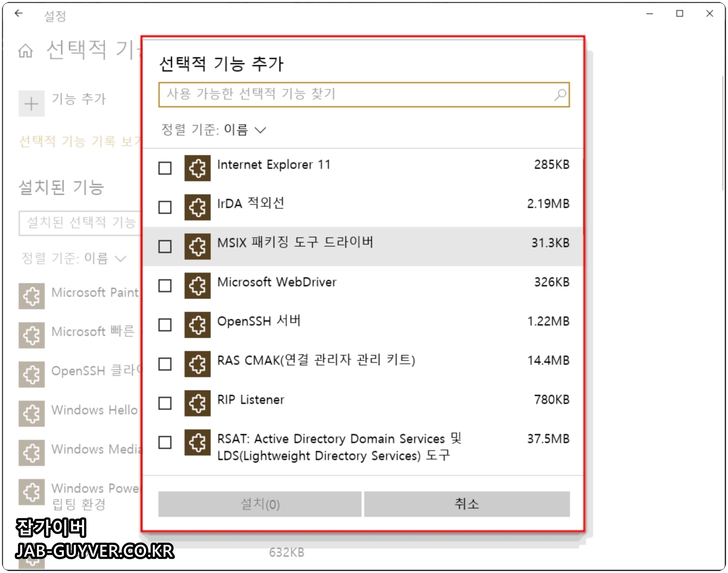Click the plus icon for 기능 추가
This screenshot has height=573, width=728.
[32, 104]
